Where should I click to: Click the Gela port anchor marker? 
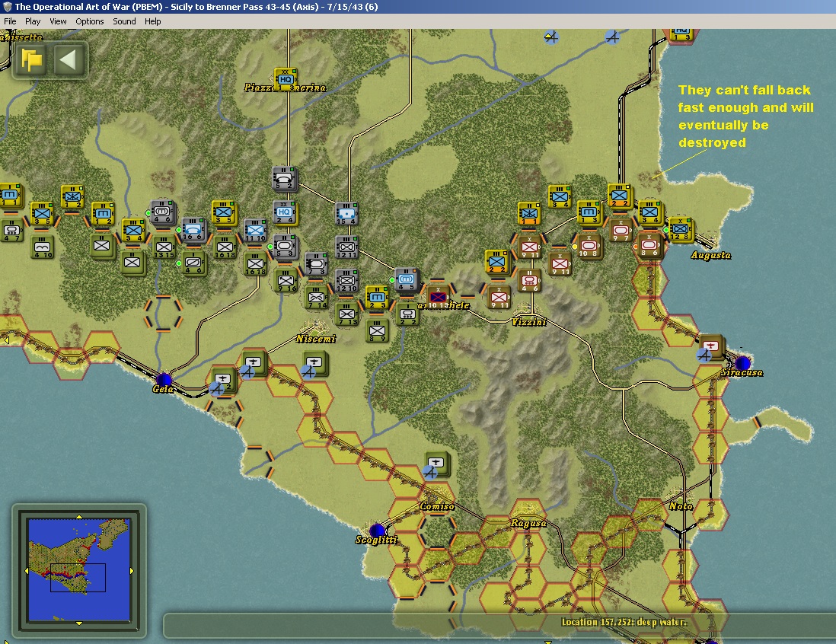(x=163, y=380)
